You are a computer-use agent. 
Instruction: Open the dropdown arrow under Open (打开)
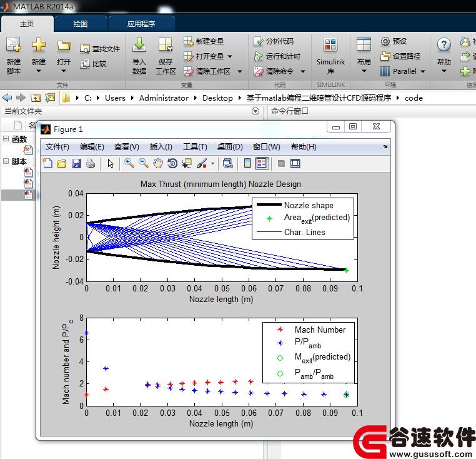click(64, 71)
